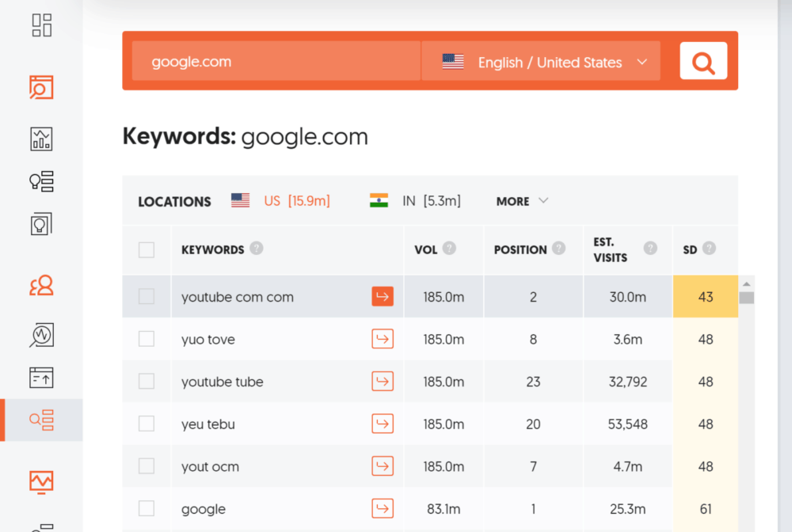Screen dimensions: 792x532
Task: Enable the checkbox beside the google keyword
Action: coord(147,508)
